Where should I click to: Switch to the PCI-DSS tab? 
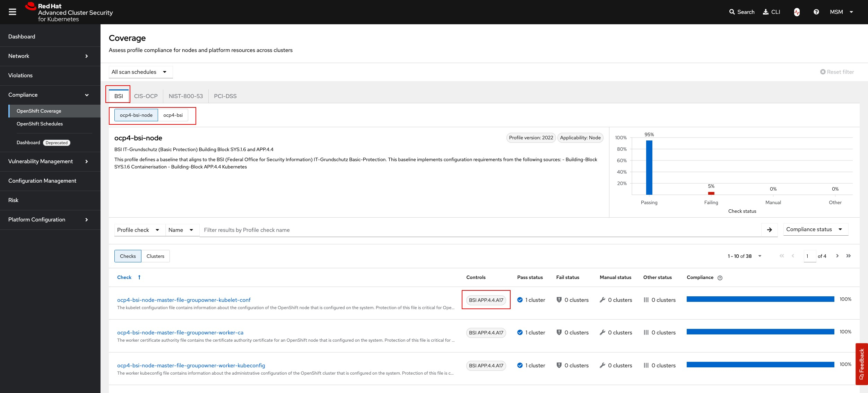225,96
